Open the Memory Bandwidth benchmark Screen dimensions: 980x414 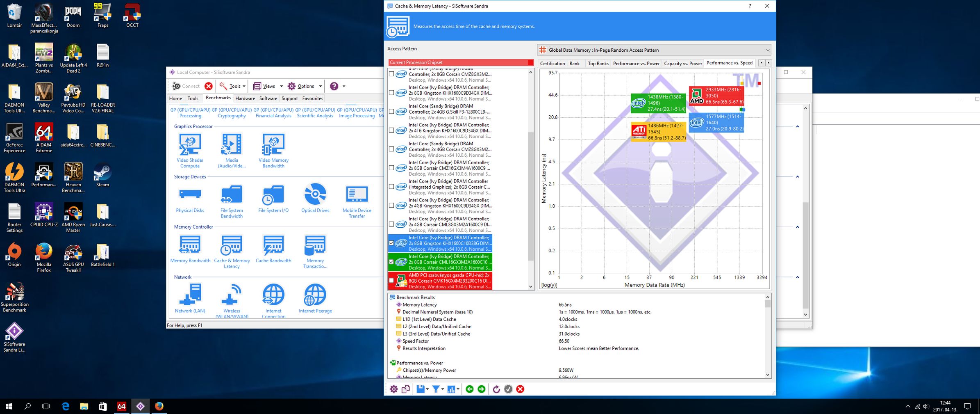pyautogui.click(x=190, y=249)
